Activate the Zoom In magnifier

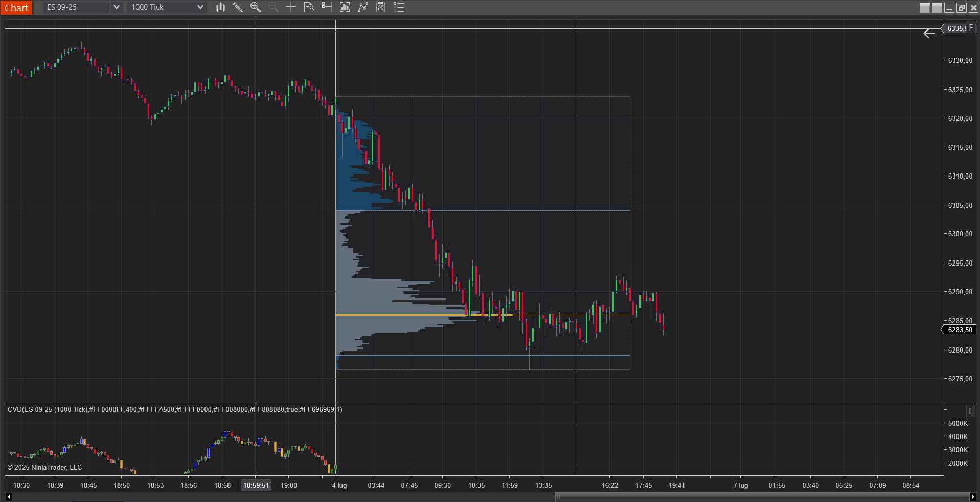(x=256, y=7)
